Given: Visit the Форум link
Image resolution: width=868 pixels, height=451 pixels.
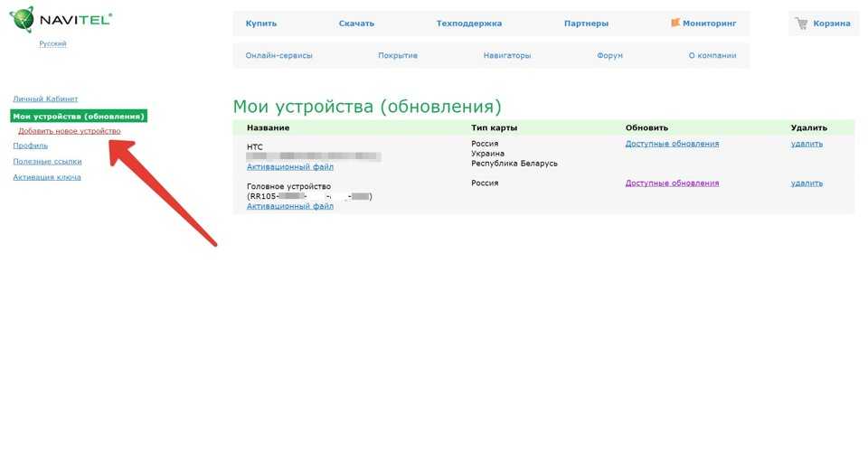Looking at the screenshot, I should pyautogui.click(x=609, y=56).
